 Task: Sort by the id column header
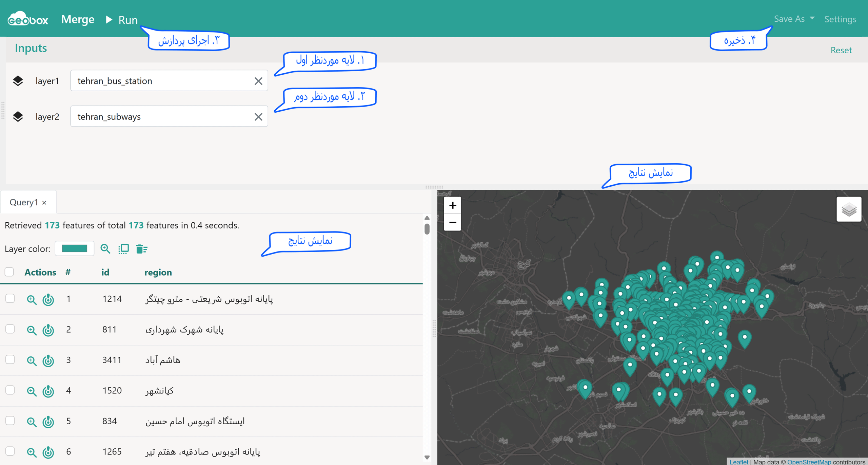tap(105, 272)
